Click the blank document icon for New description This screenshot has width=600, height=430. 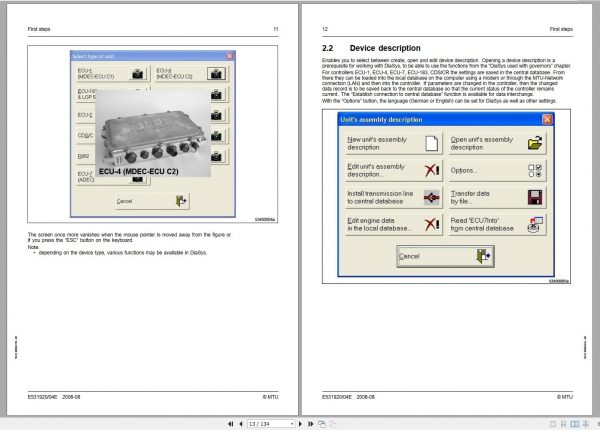click(432, 143)
